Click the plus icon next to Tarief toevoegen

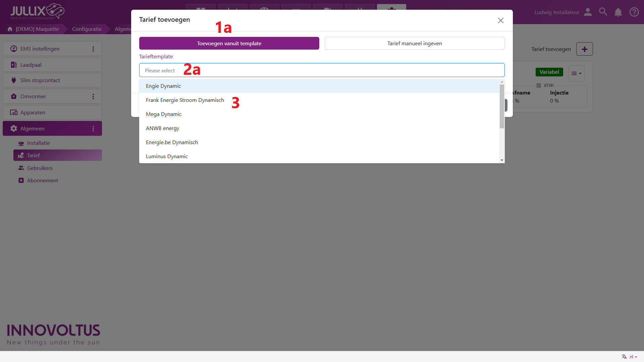pyautogui.click(x=584, y=49)
